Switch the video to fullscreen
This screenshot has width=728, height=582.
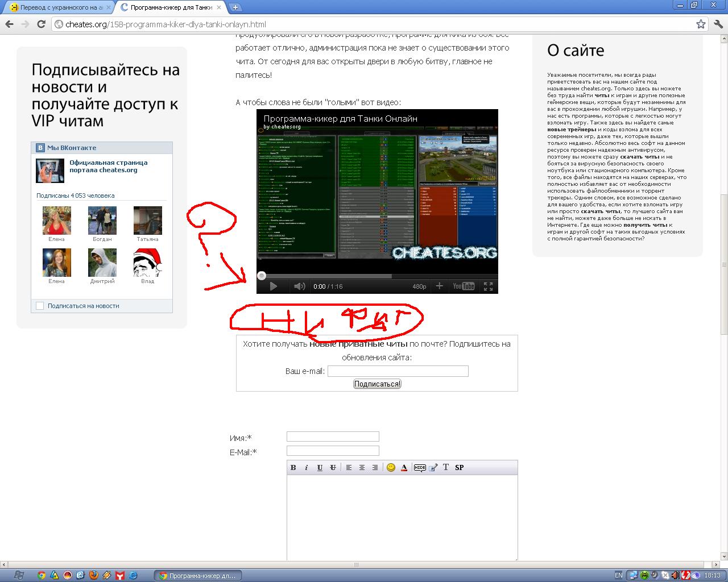(488, 286)
